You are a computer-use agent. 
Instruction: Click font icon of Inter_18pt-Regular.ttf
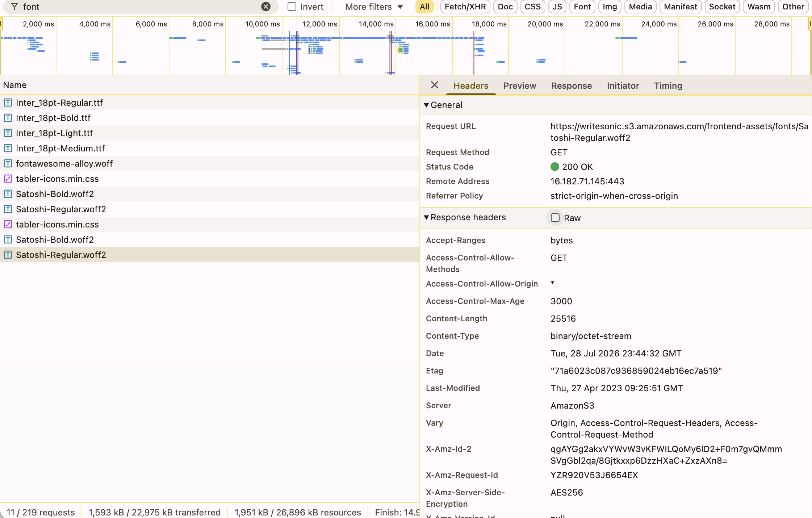pos(8,103)
